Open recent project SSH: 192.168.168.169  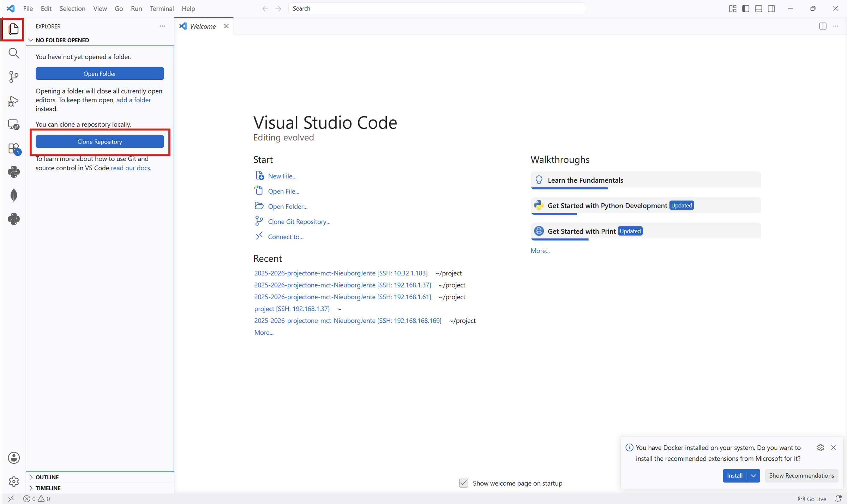348,321
